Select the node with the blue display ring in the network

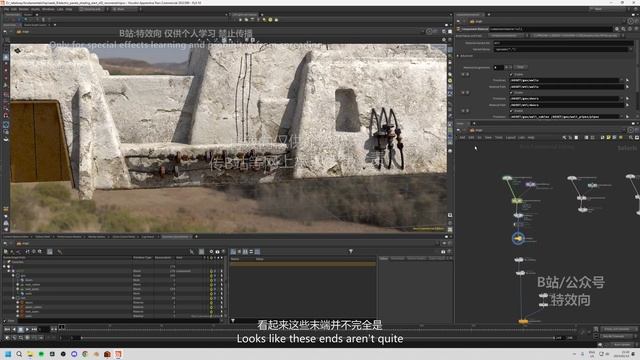518,238
